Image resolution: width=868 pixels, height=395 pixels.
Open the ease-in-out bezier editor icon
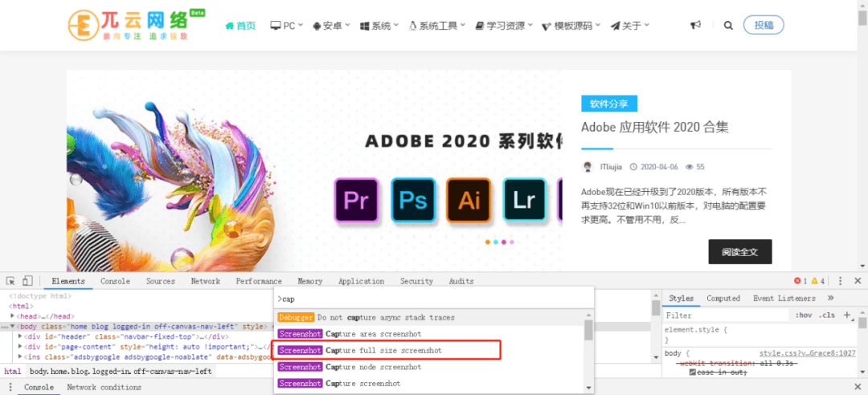692,373
